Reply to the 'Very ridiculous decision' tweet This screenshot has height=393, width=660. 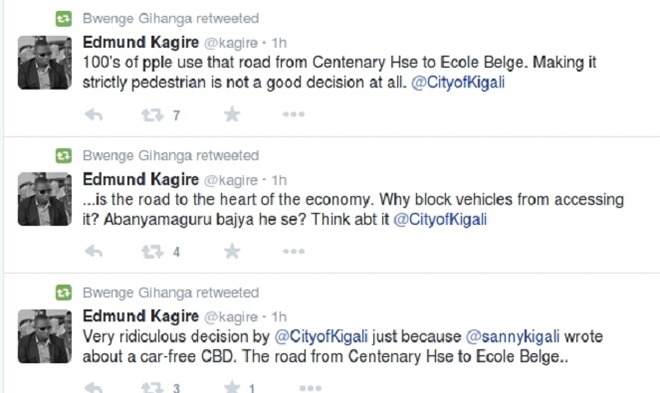[x=93, y=388]
